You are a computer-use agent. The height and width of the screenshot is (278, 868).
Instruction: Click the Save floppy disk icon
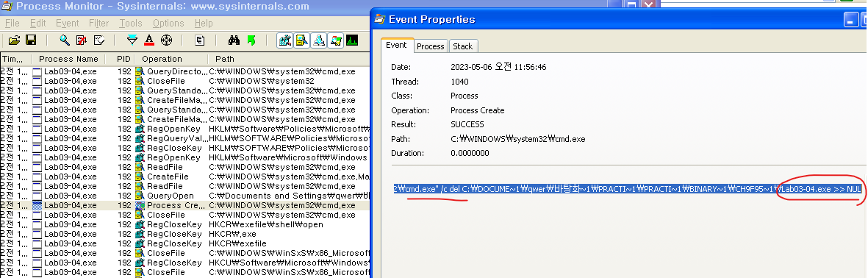31,40
